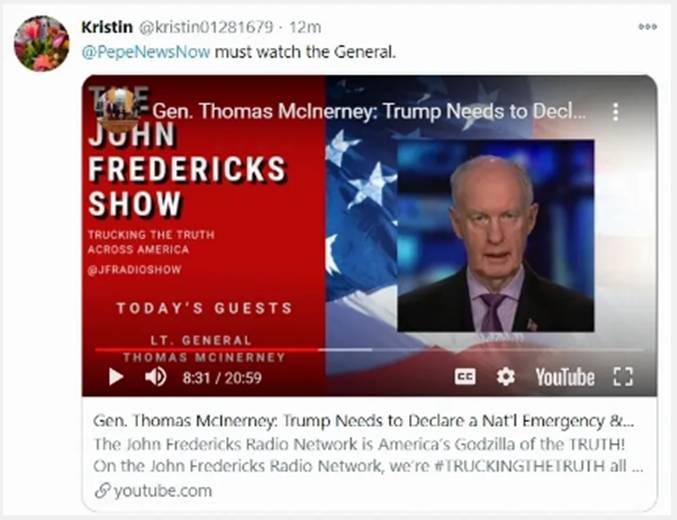Open youtube.com link in card footer
Viewport: 677px width, 520px height.
coord(163,491)
